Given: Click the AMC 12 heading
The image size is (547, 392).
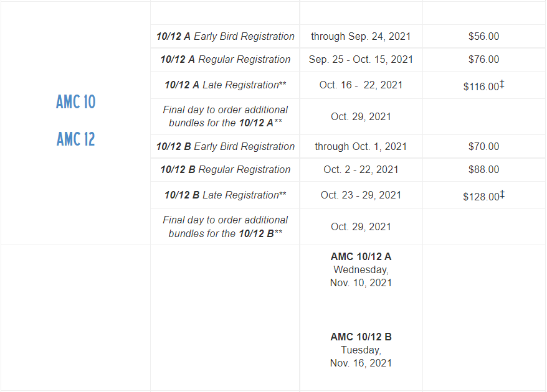Looking at the screenshot, I should (76, 139).
